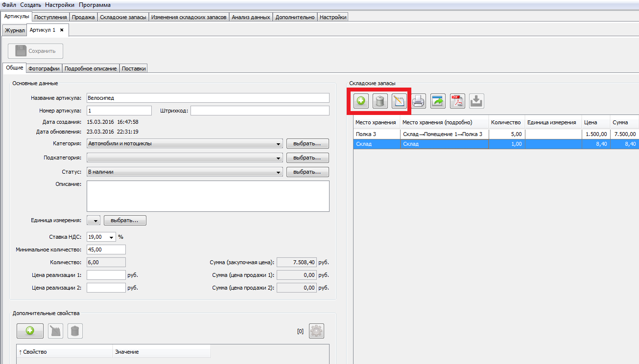This screenshot has width=639, height=364.
Task: Delete selected stock entry with trash icon
Action: pyautogui.click(x=380, y=101)
